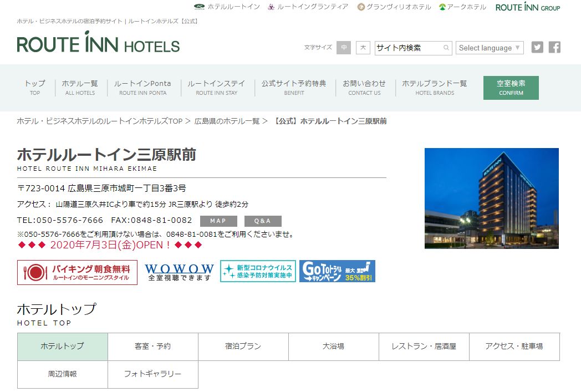Click breadcrumb 広島県のホテル一覧 link

[227, 121]
